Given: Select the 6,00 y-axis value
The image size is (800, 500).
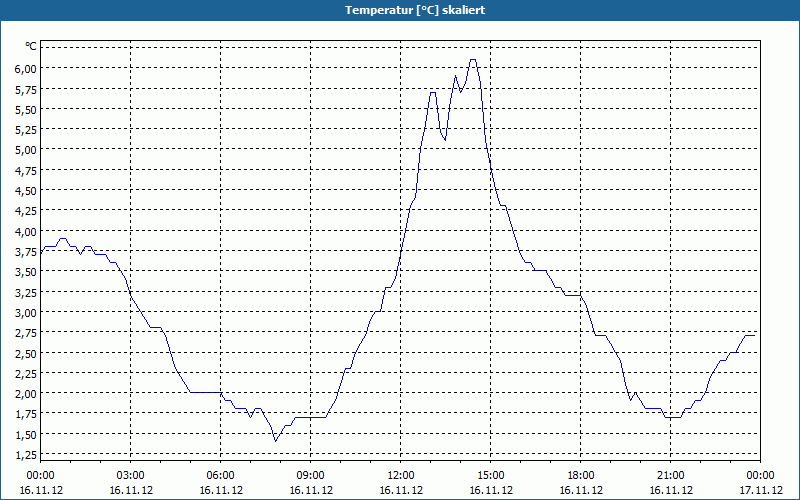Looking at the screenshot, I should 27,68.
